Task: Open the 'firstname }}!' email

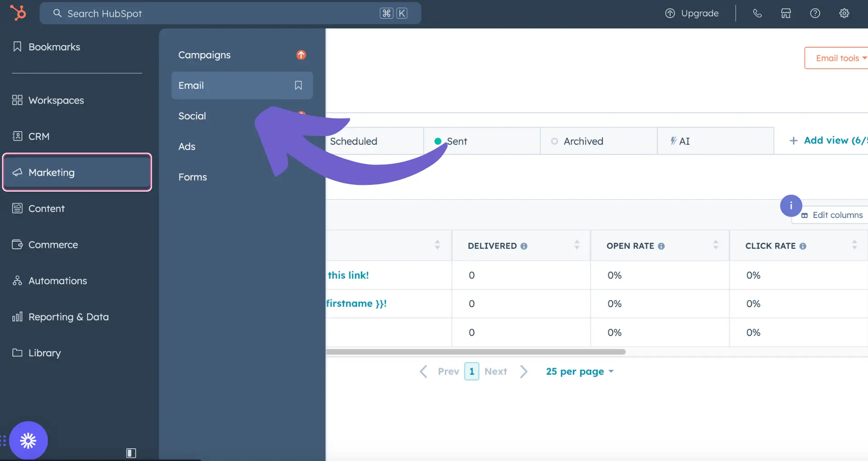Action: click(356, 304)
